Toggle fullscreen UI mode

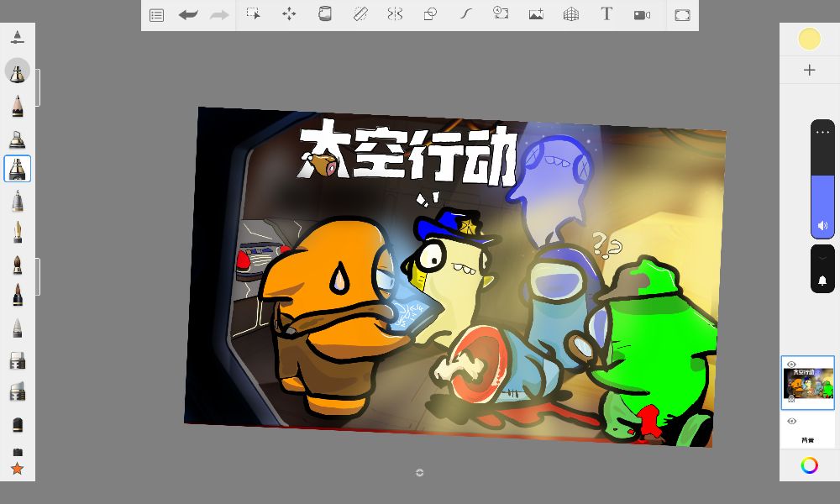click(x=682, y=14)
